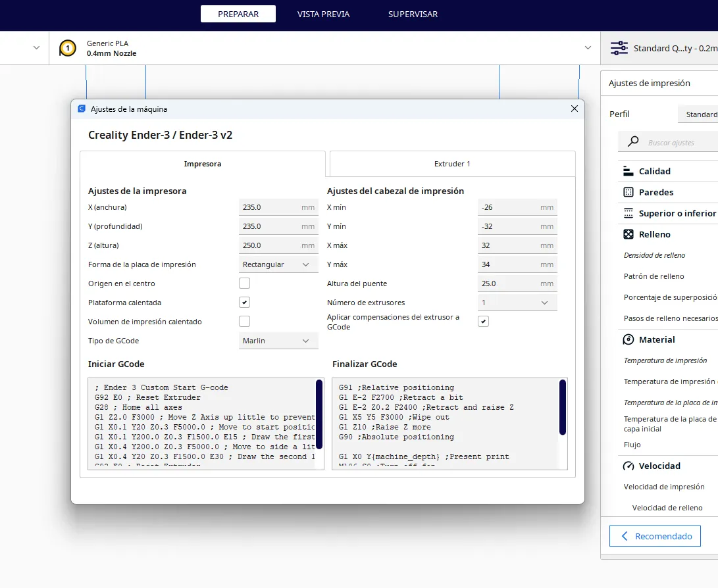718x588 pixels.
Task: Go to the SUPERVISAR stage
Action: (413, 14)
